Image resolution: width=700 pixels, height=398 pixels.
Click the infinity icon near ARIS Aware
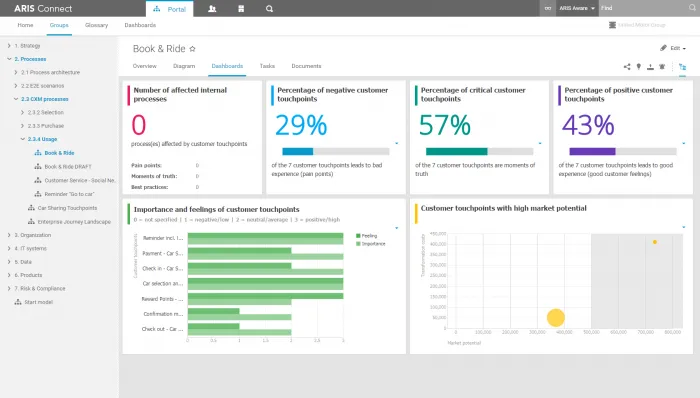[548, 8]
